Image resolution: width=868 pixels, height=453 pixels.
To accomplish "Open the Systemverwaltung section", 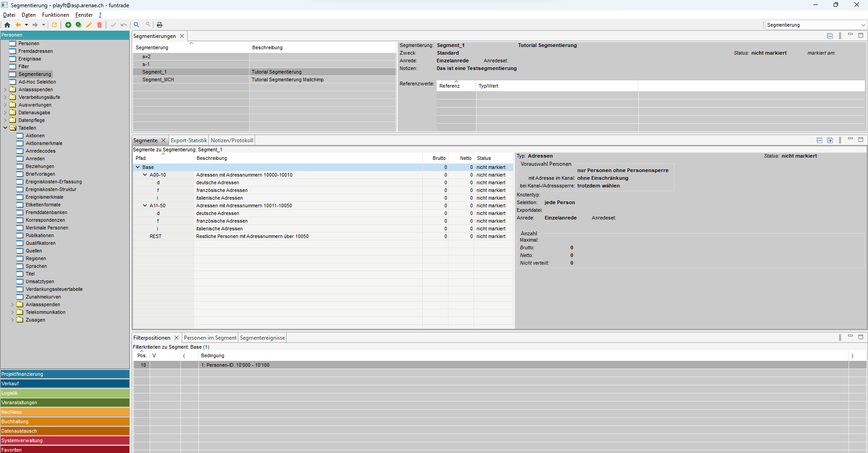I will [x=65, y=440].
